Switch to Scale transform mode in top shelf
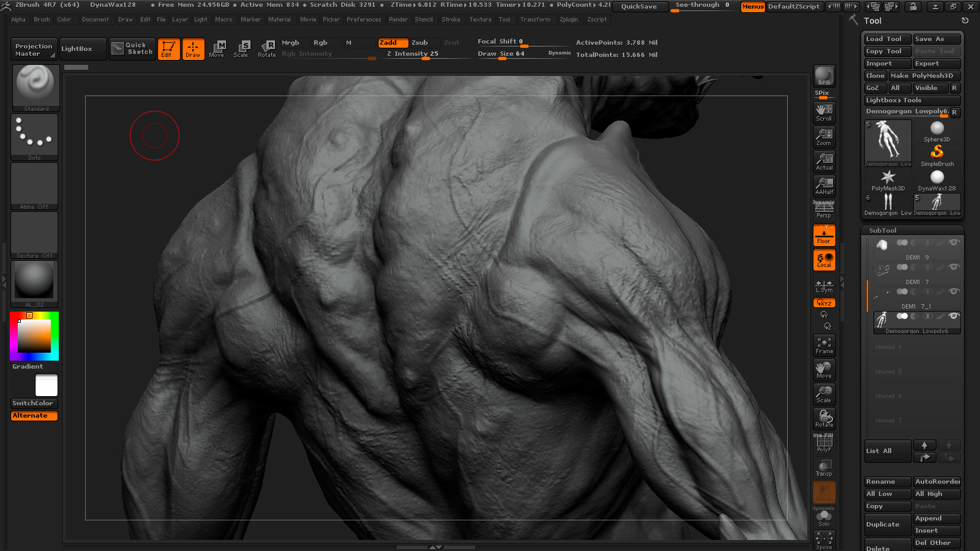980x551 pixels. 241,49
